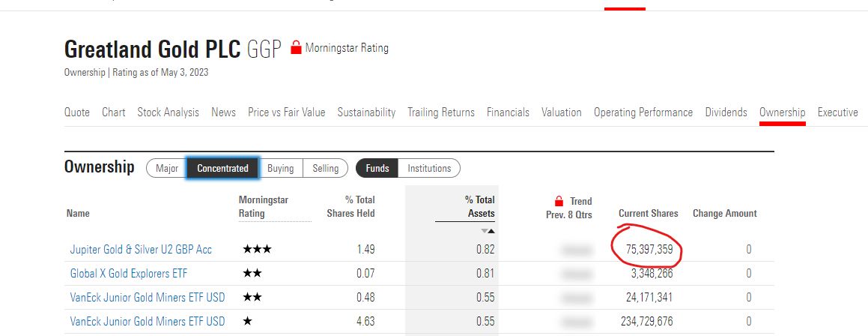Open Jupiter Gold & Silver U2 GBP Acc

tap(141, 250)
